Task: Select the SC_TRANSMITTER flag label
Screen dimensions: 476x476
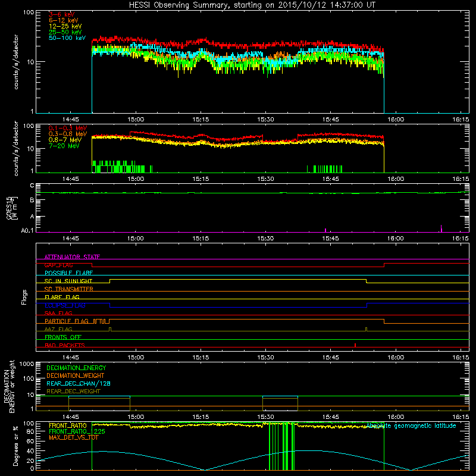Action: [x=68, y=289]
